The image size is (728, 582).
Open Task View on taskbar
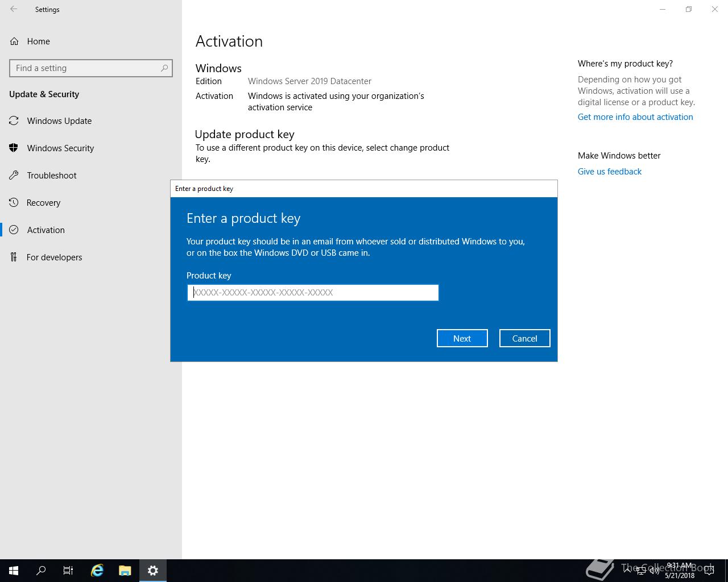(68, 571)
